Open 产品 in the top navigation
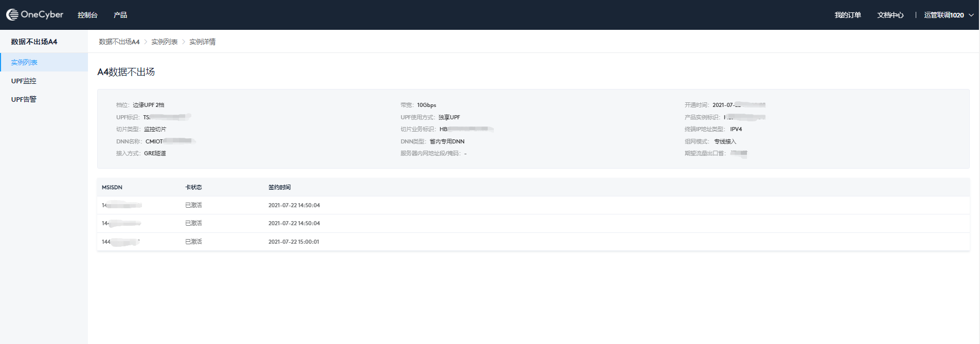The image size is (980, 344). [120, 15]
